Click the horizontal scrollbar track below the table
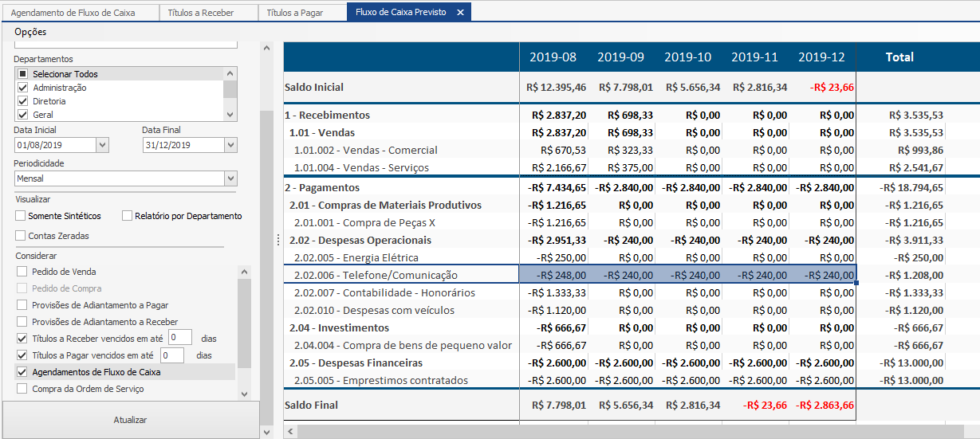The height and width of the screenshot is (439, 980). point(630,432)
